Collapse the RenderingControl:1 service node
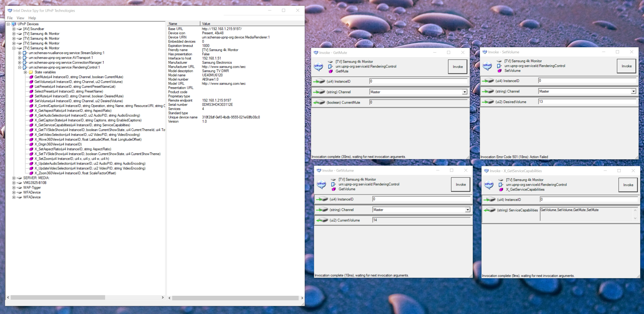Image resolution: width=644 pixels, height=314 pixels. [x=19, y=68]
